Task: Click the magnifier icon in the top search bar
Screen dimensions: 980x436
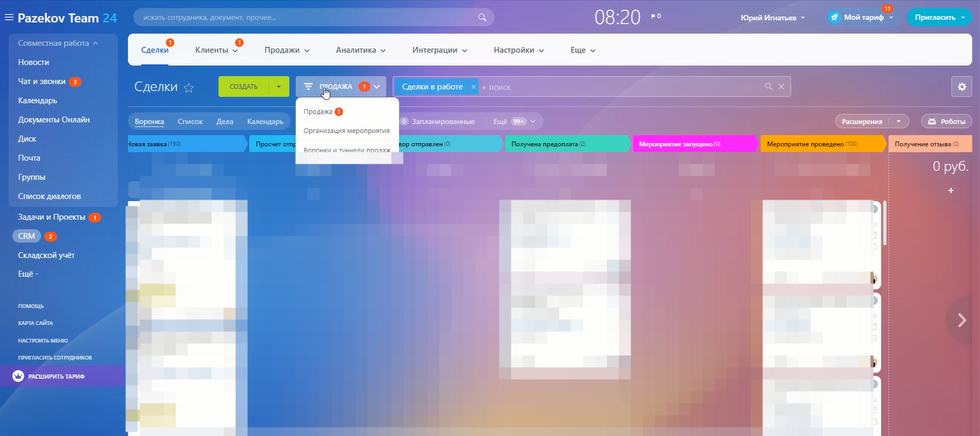Action: click(x=482, y=17)
